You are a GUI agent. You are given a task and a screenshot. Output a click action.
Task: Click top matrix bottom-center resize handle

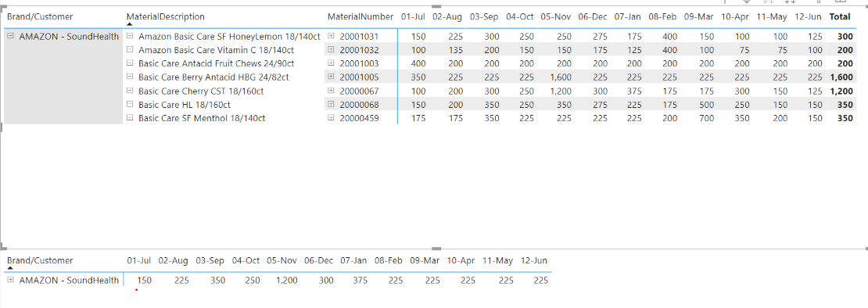[x=436, y=248]
